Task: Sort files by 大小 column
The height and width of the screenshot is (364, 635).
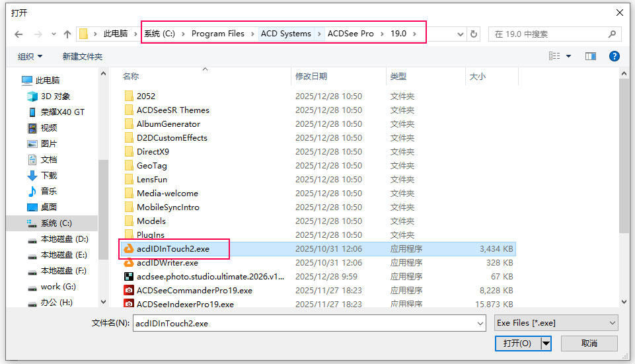Action: pos(478,76)
